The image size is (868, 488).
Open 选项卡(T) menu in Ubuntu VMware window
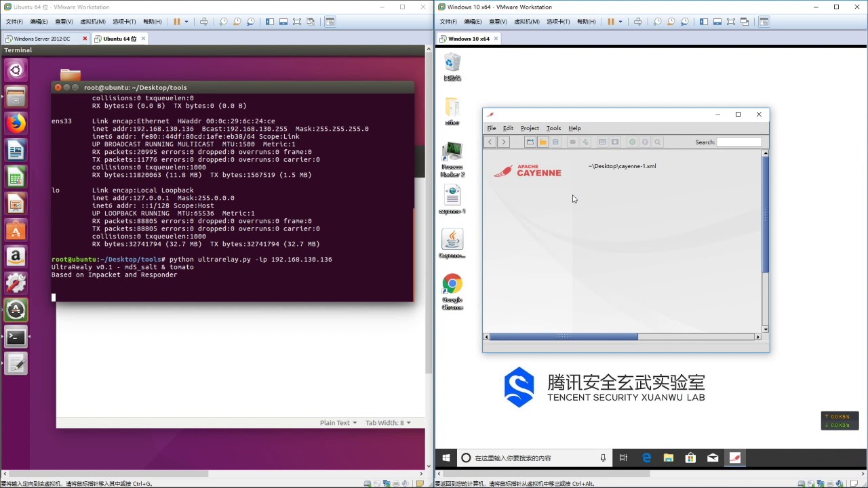tap(123, 22)
